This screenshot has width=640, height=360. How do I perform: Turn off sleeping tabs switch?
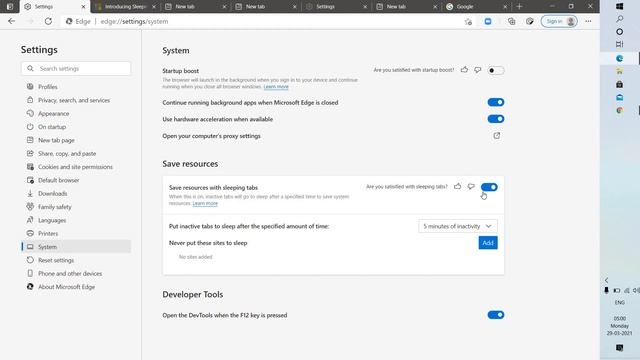(x=489, y=187)
